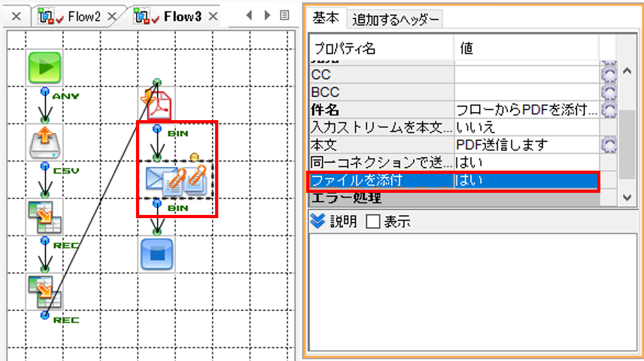Click the 本文 value field
Image resolution: width=644 pixels, height=361 pixels.
[x=527, y=145]
